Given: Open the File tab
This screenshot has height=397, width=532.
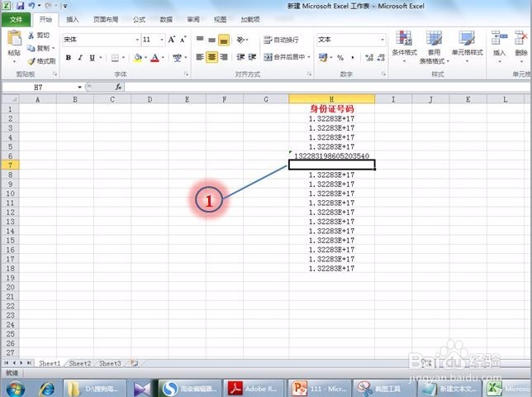Looking at the screenshot, I should coord(16,20).
